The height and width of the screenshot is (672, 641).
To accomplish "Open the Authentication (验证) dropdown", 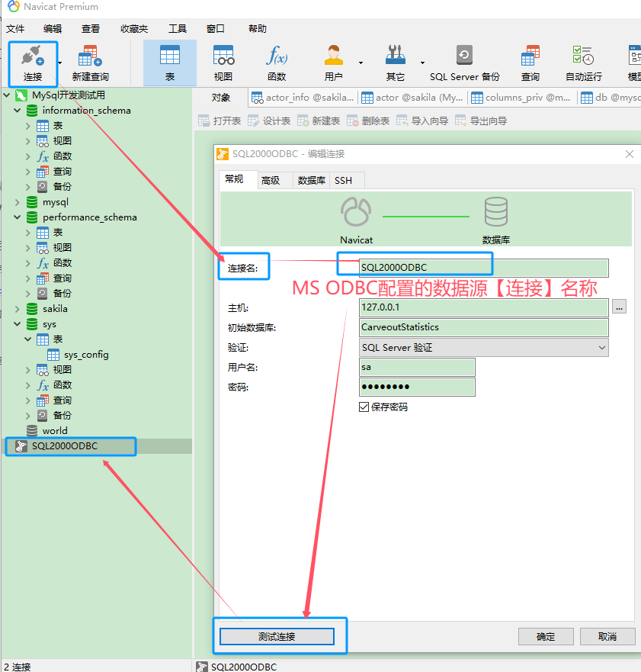I will [484, 348].
